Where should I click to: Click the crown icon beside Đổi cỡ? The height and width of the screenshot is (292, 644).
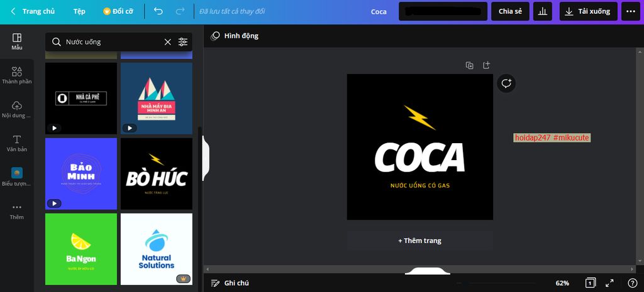107,11
